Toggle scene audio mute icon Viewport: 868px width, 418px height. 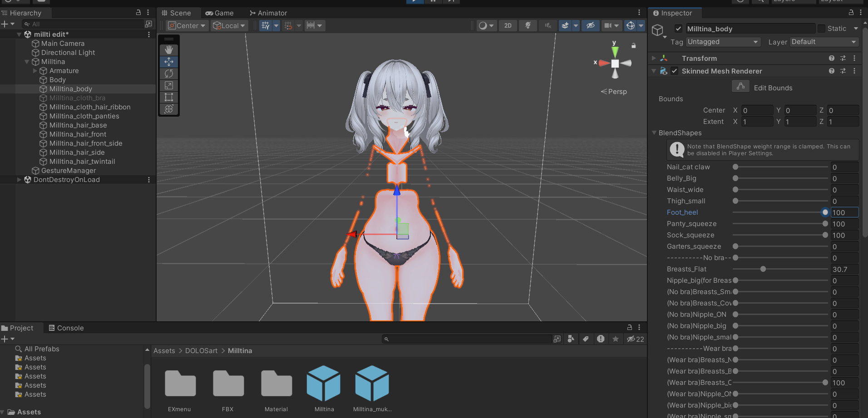pos(548,25)
